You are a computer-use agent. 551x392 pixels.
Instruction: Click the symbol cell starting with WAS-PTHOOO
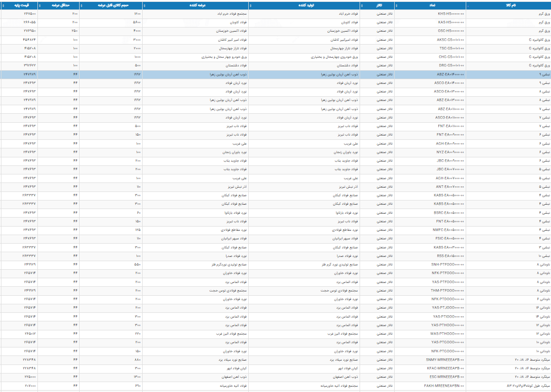[431, 334]
